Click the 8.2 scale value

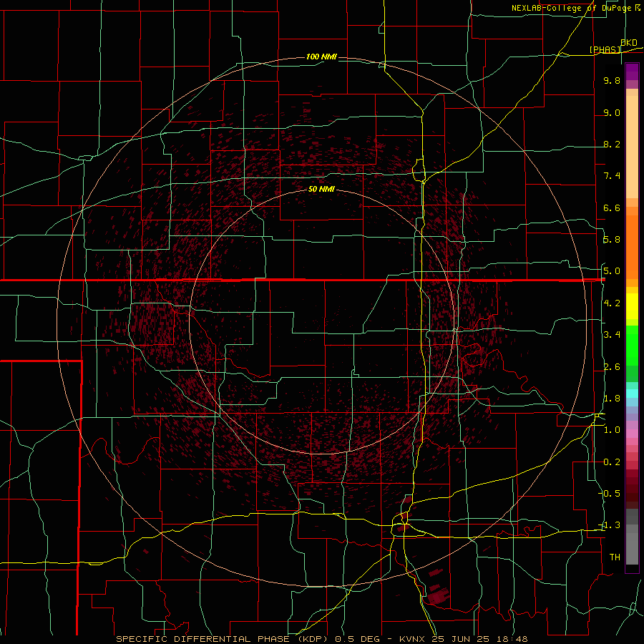tap(612, 144)
